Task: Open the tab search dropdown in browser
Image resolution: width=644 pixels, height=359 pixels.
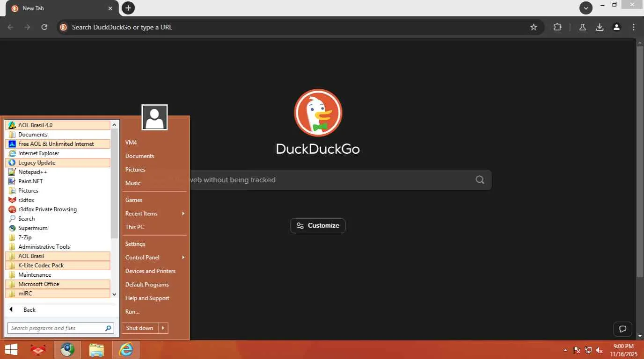Action: (586, 8)
